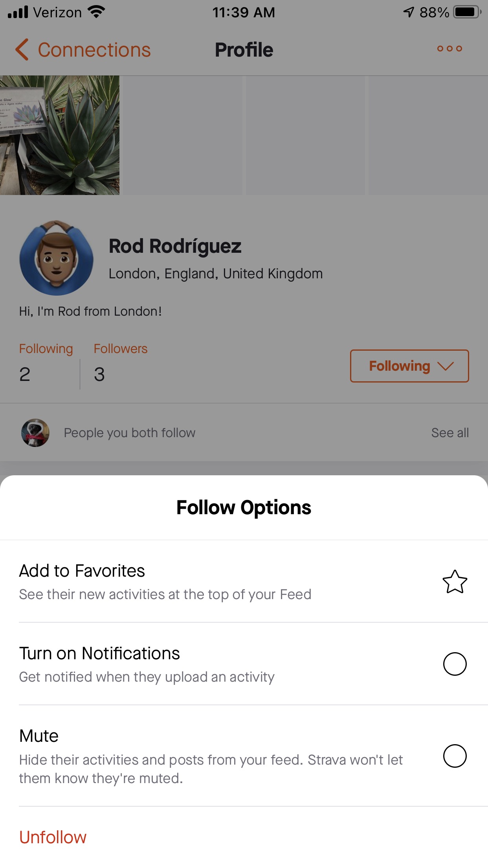
Task: Tap the location arrow status icon
Action: 409,12
